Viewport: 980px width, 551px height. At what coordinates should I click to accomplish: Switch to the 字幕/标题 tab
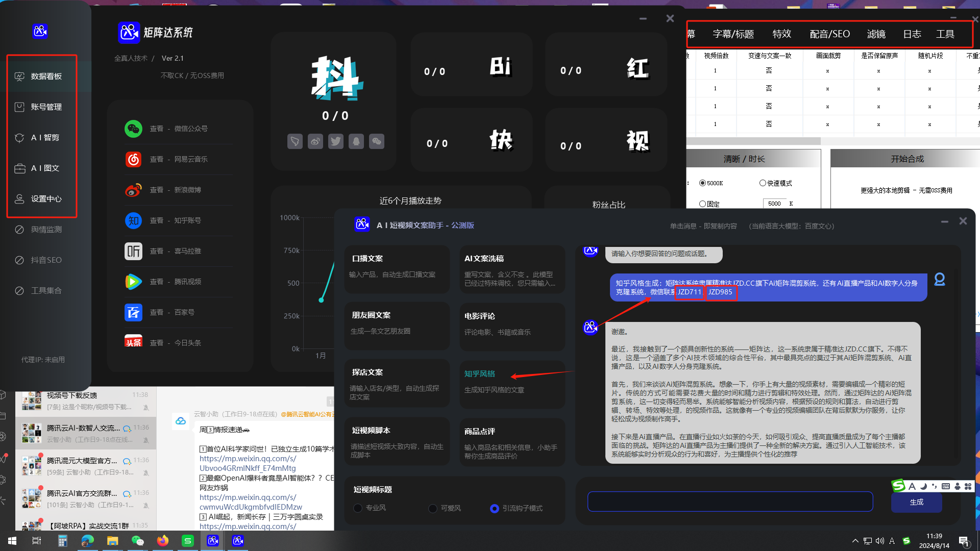(733, 34)
